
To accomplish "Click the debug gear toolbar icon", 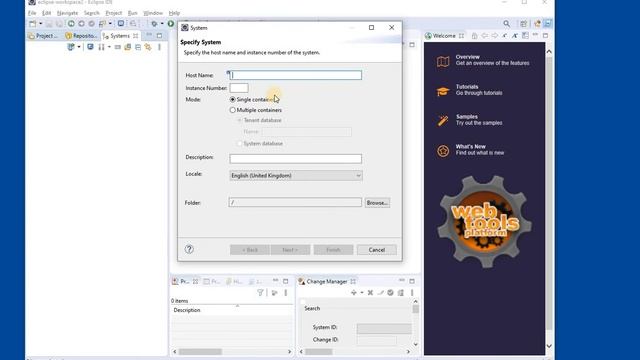I will 154,24.
